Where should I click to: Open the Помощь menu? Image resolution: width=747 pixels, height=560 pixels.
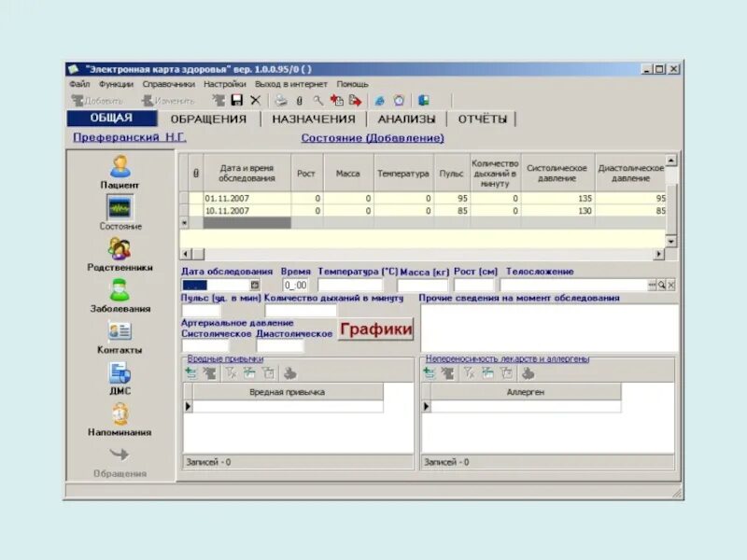(x=353, y=84)
